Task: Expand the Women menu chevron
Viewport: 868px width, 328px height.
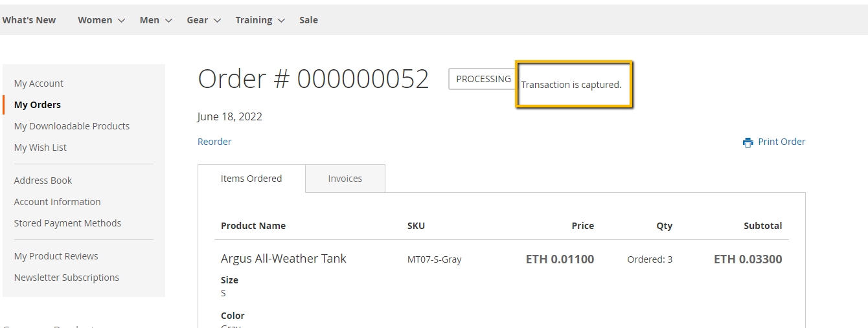Action: 121,21
